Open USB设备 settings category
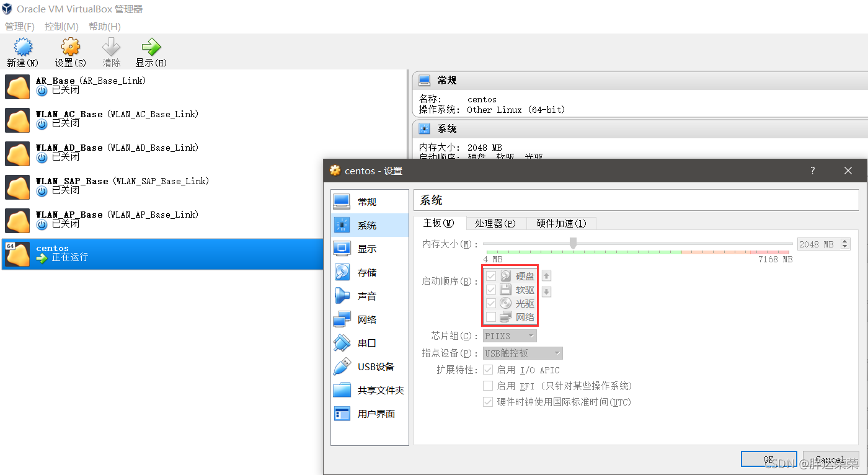The width and height of the screenshot is (868, 475). 370,366
